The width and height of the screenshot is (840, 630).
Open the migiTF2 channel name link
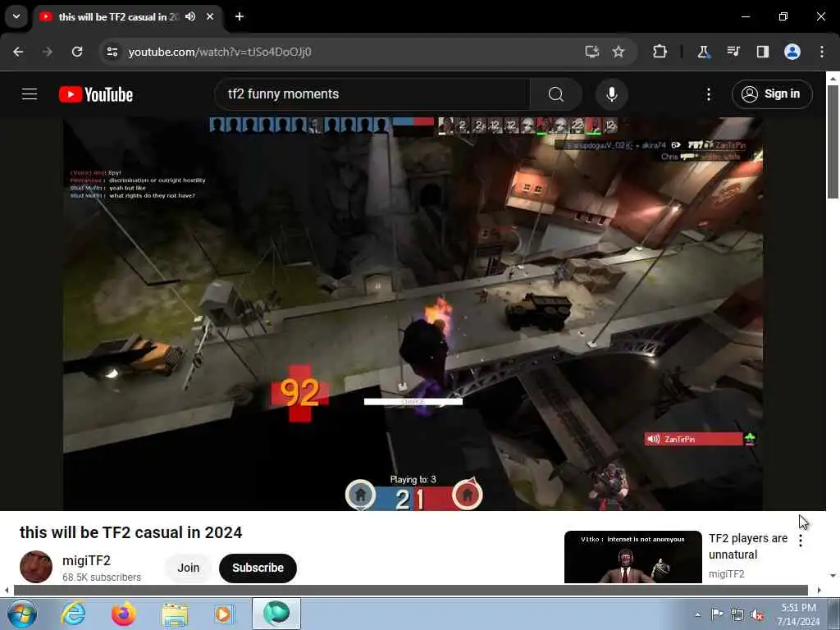(x=86, y=560)
